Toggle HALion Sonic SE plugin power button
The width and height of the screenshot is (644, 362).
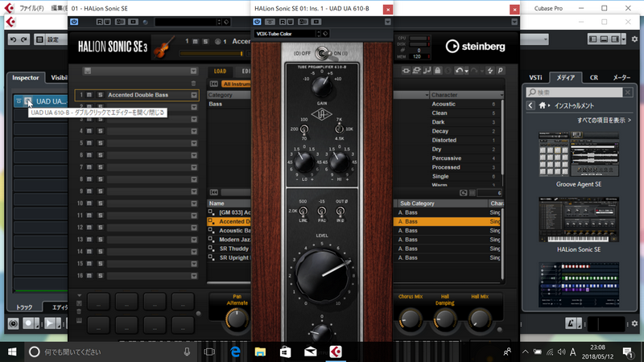(74, 22)
